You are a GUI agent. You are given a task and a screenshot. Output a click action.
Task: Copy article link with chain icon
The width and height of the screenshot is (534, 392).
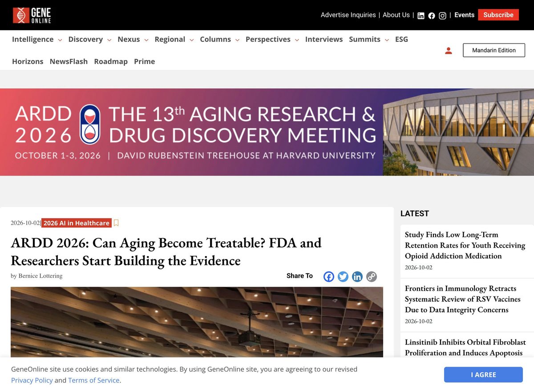click(x=372, y=276)
